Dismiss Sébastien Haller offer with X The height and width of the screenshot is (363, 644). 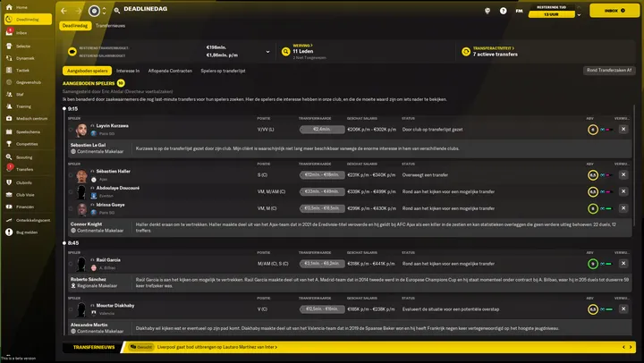coord(623,174)
